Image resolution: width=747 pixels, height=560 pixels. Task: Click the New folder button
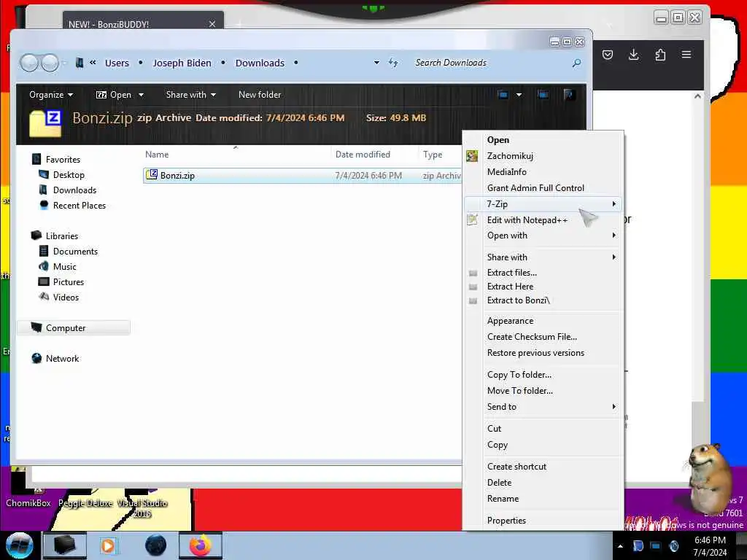point(260,95)
